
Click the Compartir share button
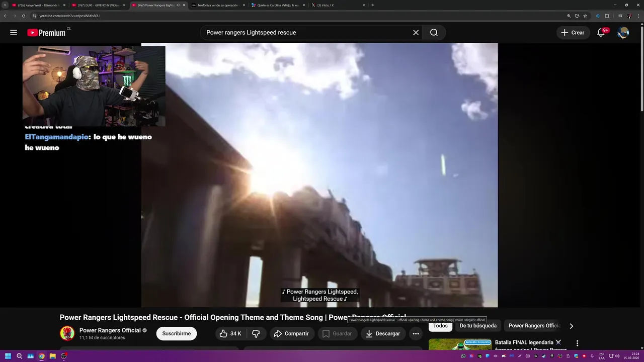tap(291, 333)
